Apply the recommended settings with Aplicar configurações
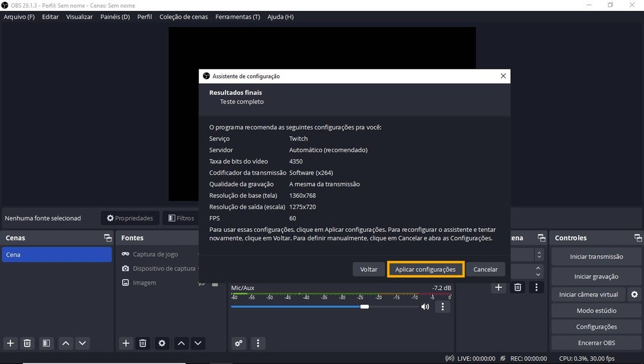 (425, 269)
